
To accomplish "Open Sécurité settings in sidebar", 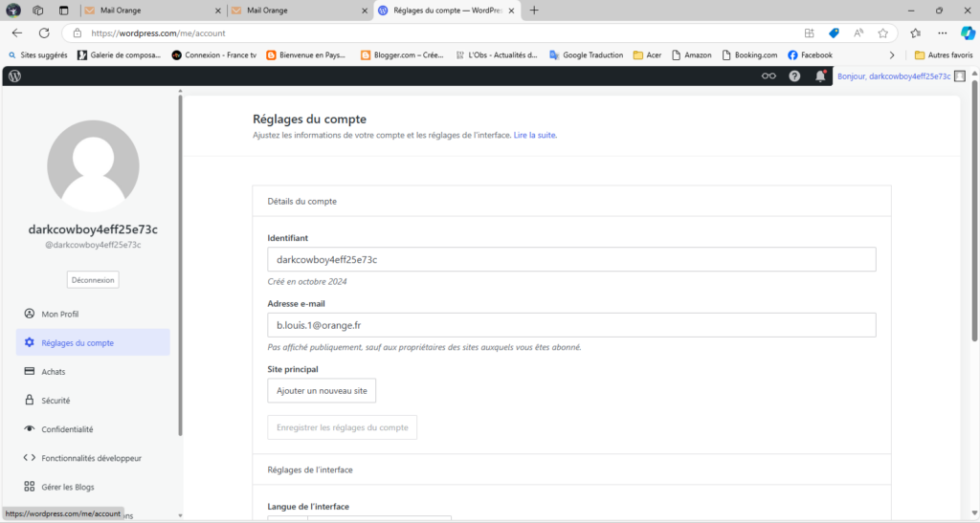I will (56, 401).
